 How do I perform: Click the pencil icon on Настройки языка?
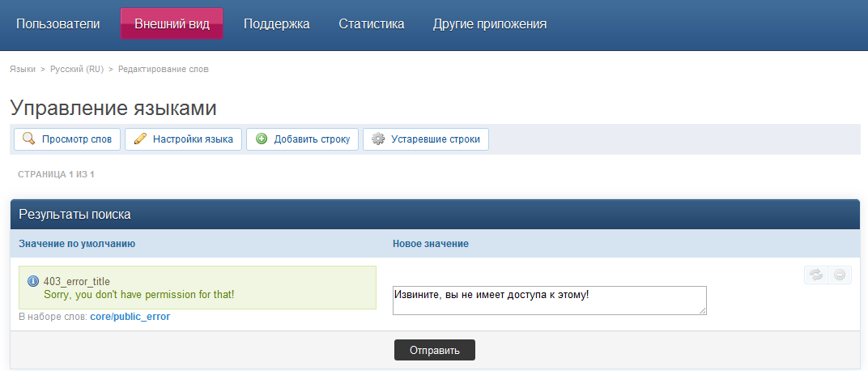pos(141,139)
